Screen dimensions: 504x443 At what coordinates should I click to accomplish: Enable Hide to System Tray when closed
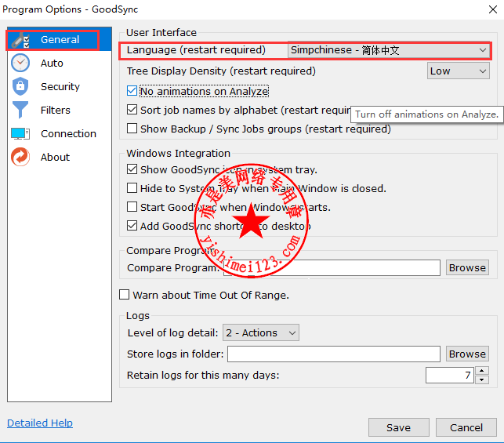(x=132, y=188)
